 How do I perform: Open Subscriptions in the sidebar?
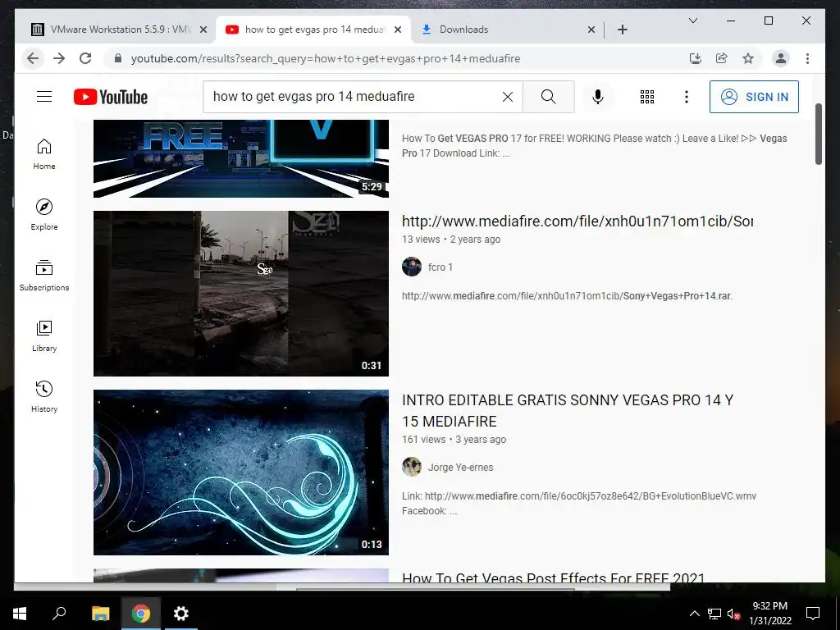pyautogui.click(x=44, y=276)
